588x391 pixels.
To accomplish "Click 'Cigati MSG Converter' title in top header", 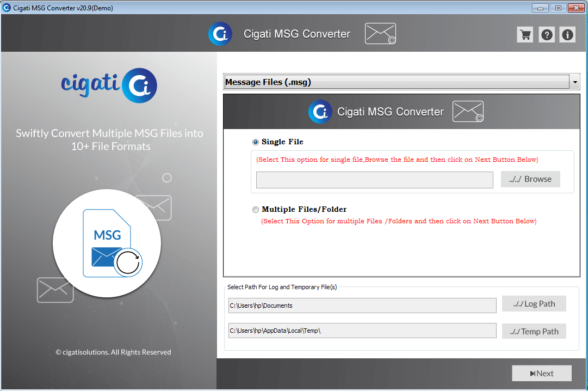I will [296, 34].
